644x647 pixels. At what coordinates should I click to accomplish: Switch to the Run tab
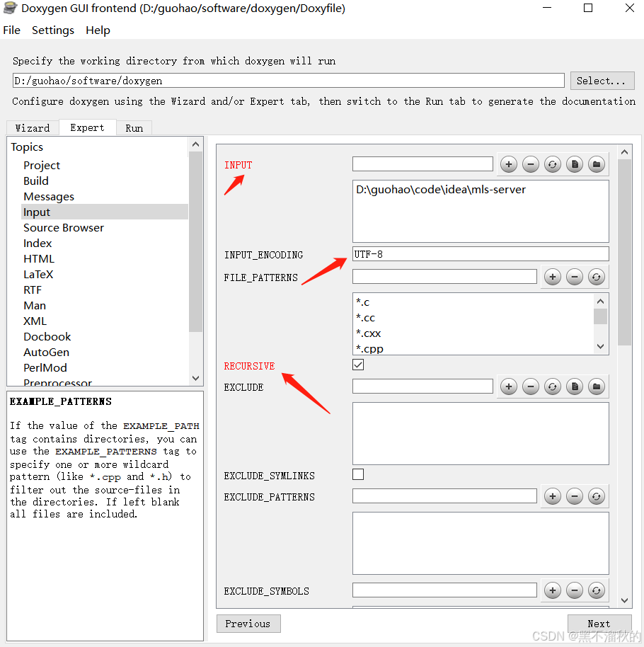134,128
